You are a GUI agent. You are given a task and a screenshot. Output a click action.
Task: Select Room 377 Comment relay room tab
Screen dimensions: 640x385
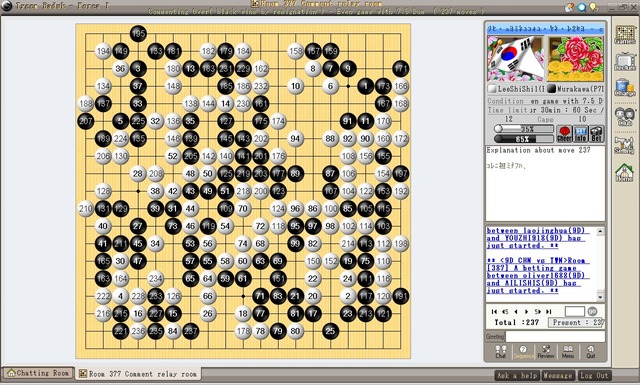(138, 374)
